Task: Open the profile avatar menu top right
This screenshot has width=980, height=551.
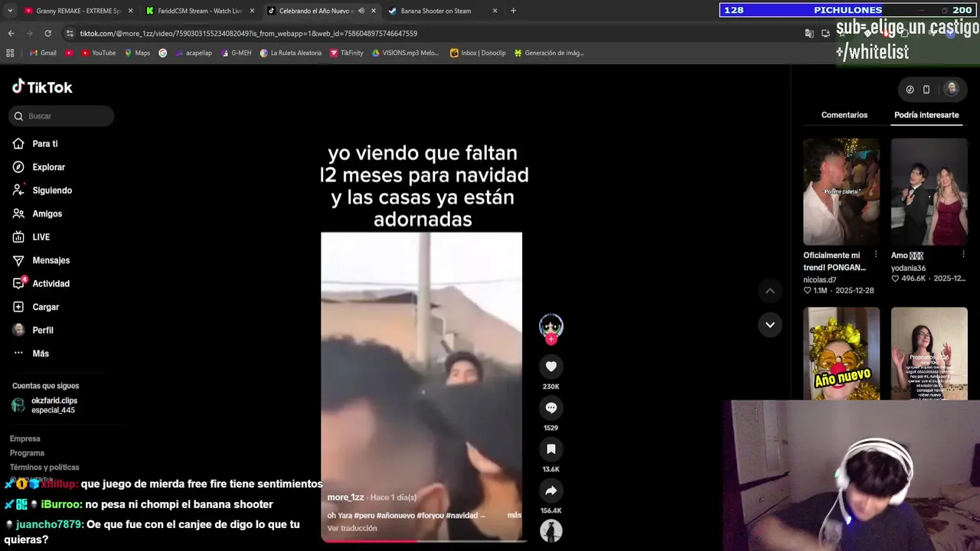Action: click(952, 89)
